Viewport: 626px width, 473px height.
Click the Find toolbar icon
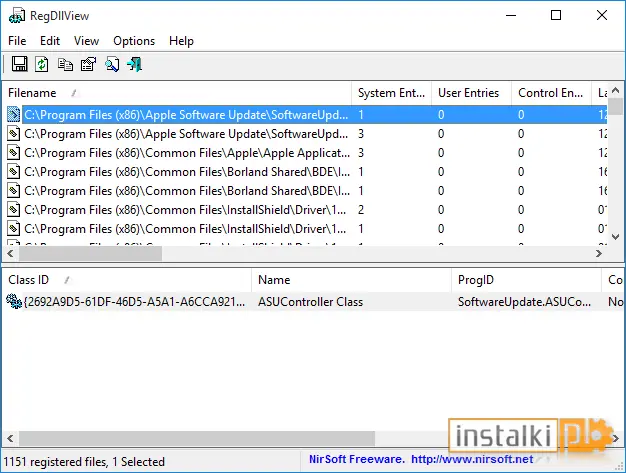112,64
